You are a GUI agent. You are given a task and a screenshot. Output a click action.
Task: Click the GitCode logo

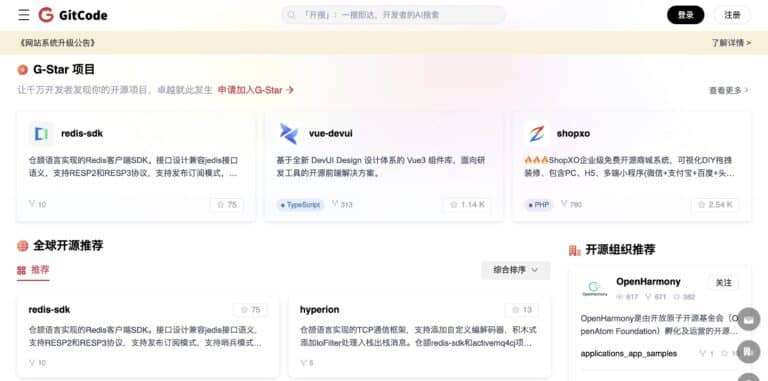[73, 15]
